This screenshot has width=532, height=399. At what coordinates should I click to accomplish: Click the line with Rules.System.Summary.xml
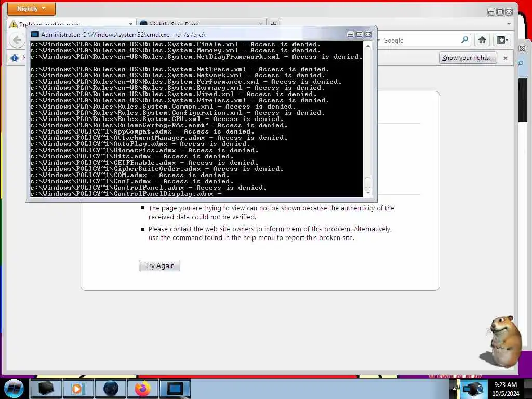pyautogui.click(x=178, y=87)
